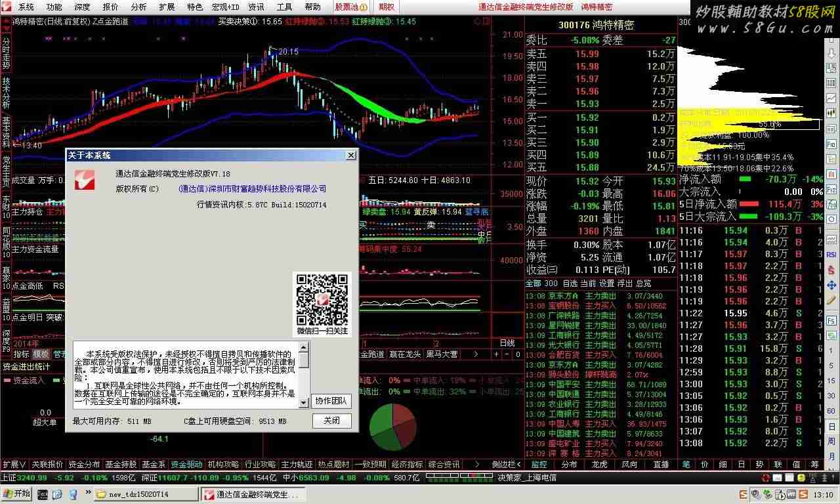This screenshot has width=840, height=504.
Task: Click the pencil drawing tool icon
Action: coord(831,299)
